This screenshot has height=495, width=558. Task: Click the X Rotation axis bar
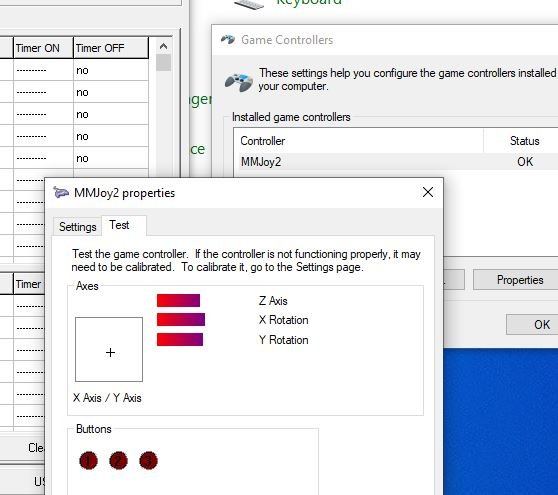(x=181, y=320)
